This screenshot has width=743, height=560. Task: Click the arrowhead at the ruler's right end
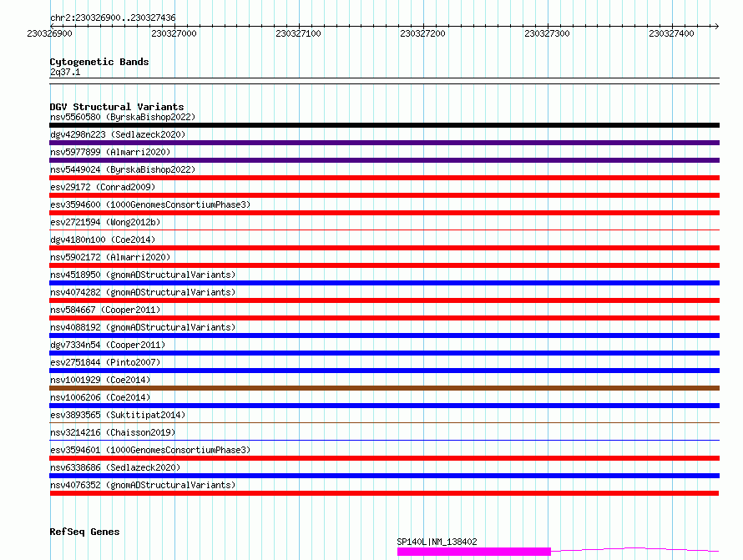[x=716, y=26]
